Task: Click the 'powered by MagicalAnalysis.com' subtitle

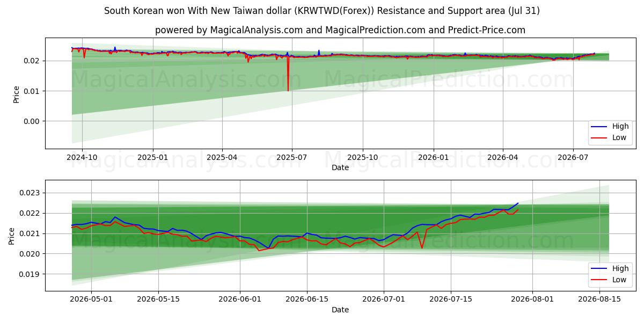Action: (340, 30)
